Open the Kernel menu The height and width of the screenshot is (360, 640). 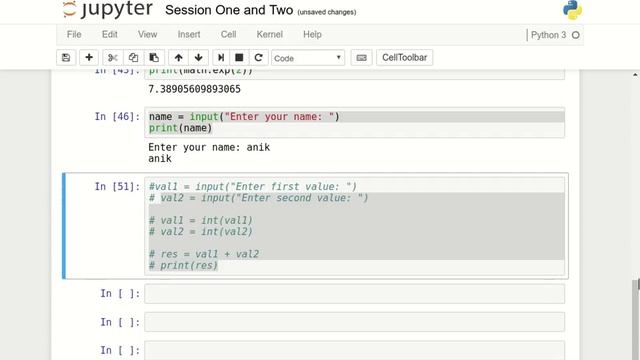[269, 34]
